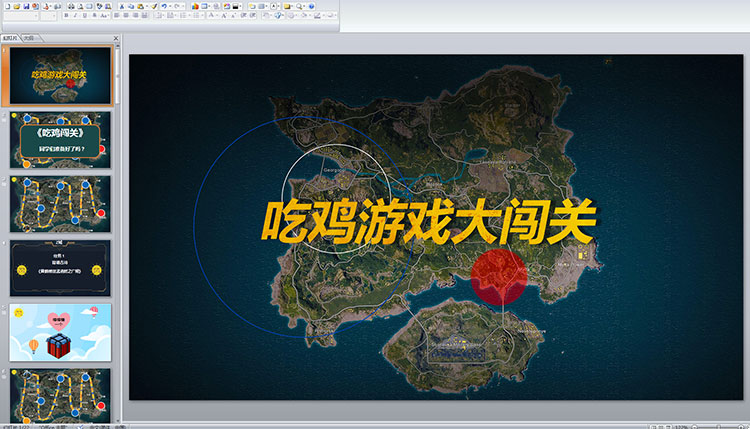Switch to the Outline tab in the pane

(30, 38)
